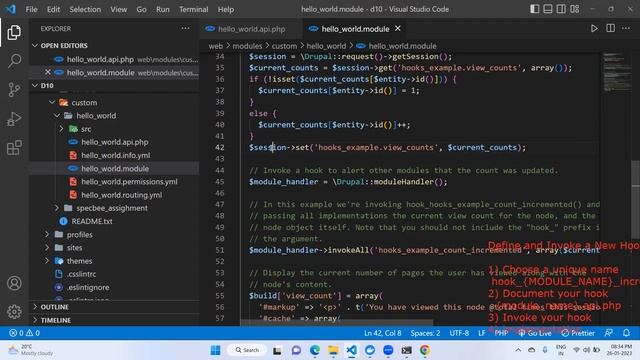The image size is (640, 360).
Task: Open the Source Control view
Action: tap(14, 89)
